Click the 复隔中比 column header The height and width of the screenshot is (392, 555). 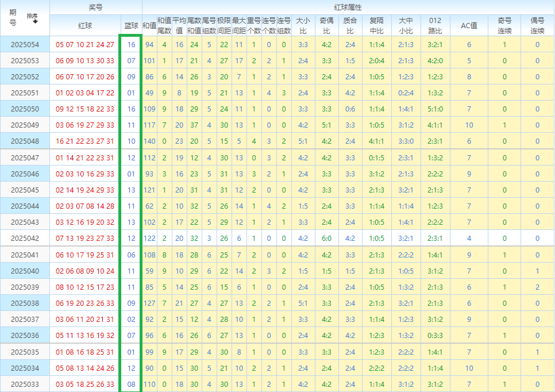pos(377,25)
